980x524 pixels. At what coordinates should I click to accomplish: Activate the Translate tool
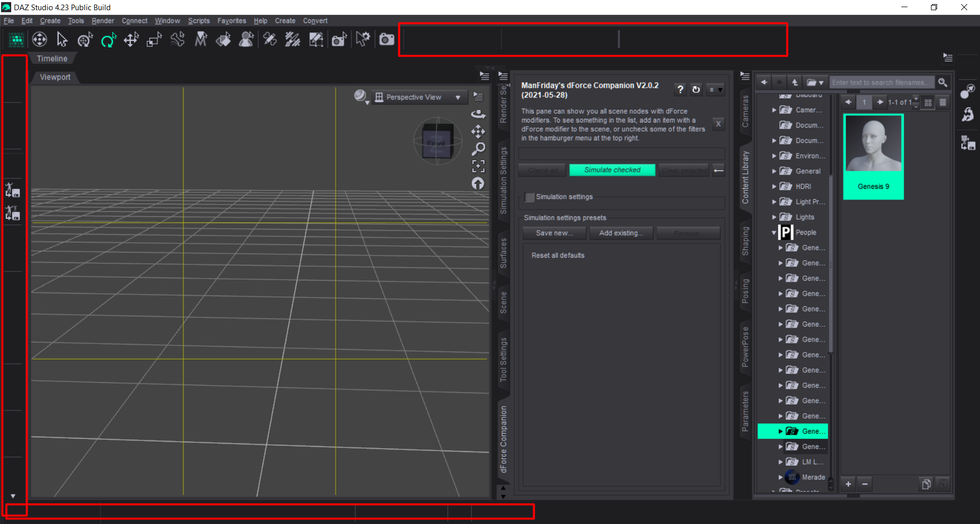pyautogui.click(x=131, y=39)
